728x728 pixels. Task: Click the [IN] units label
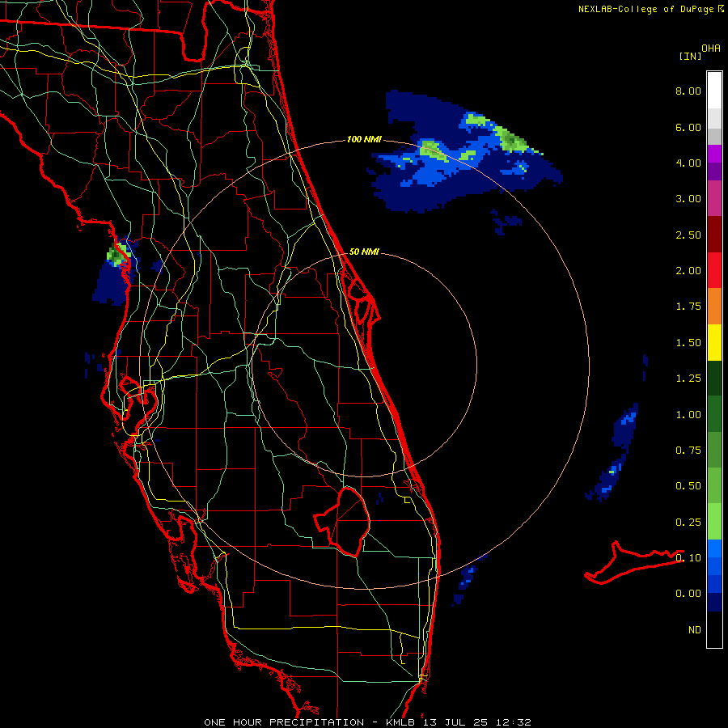point(690,56)
